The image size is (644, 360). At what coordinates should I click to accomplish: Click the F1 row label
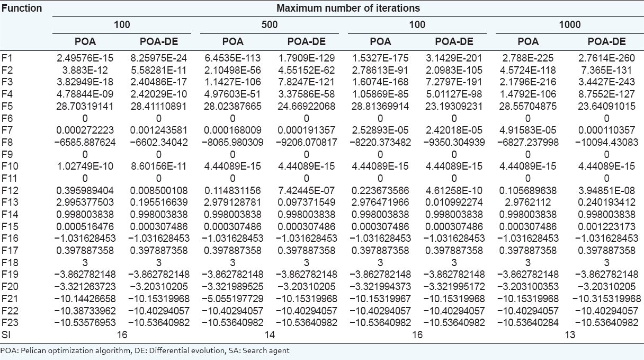pos(6,56)
